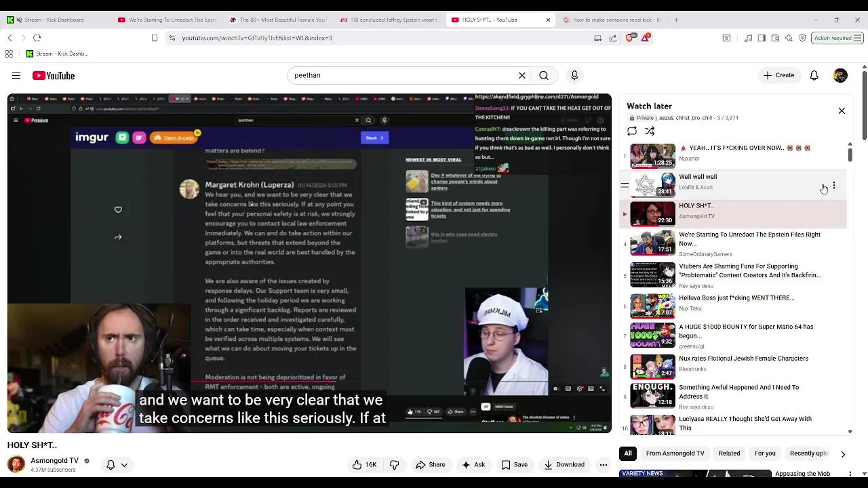Image resolution: width=868 pixels, height=488 pixels.
Task: Select the All filter chip
Action: pos(628,453)
